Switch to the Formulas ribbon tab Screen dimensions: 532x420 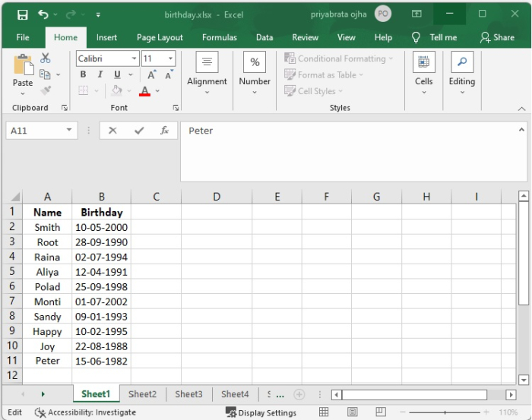[x=218, y=37]
